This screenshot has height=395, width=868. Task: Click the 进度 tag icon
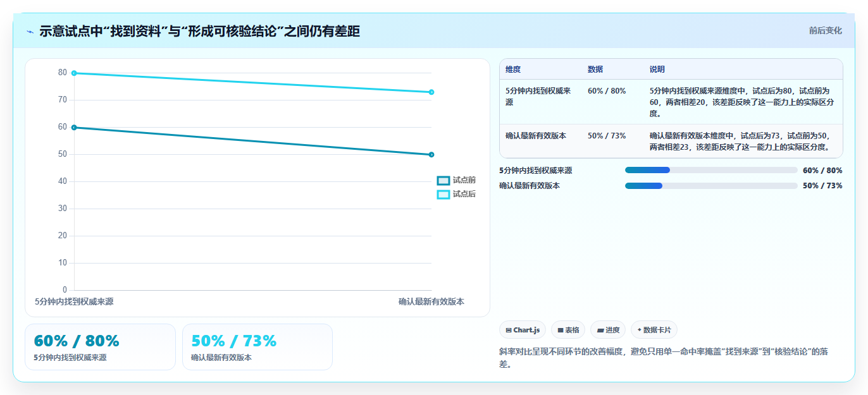pyautogui.click(x=600, y=330)
